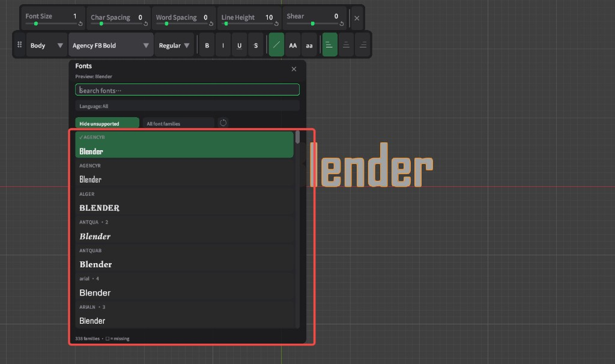Click the Search fonts input field
The width and height of the screenshot is (615, 364).
point(187,90)
